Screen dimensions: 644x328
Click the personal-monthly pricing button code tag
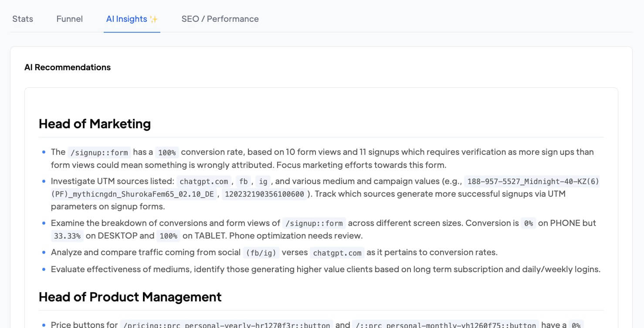point(446,325)
